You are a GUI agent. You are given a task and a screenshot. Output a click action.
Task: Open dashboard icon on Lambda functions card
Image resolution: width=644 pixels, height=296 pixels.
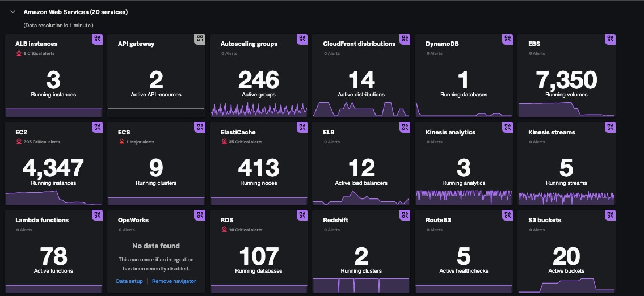pyautogui.click(x=97, y=215)
